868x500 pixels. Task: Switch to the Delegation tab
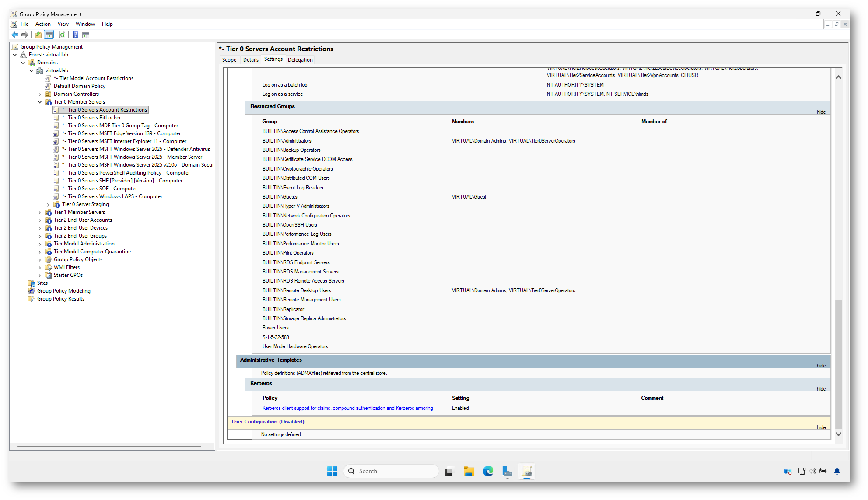pyautogui.click(x=300, y=60)
